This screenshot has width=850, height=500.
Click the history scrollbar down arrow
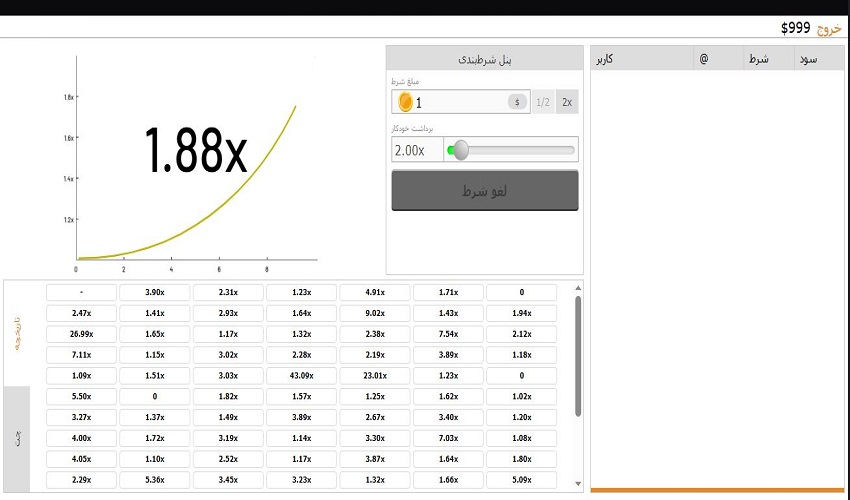coord(577,487)
